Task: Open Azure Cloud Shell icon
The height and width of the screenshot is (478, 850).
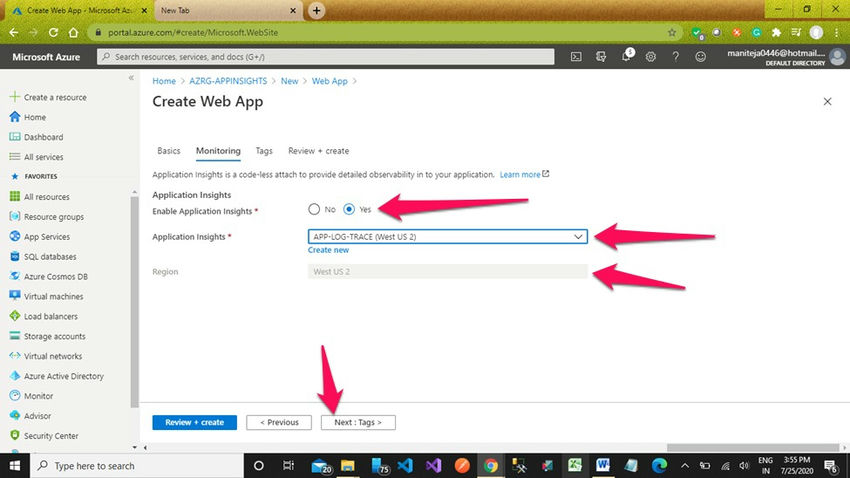Action: [x=576, y=56]
